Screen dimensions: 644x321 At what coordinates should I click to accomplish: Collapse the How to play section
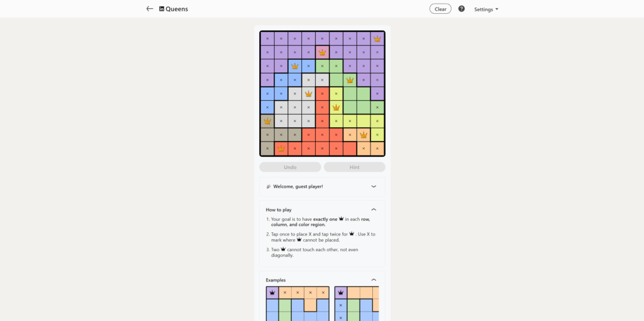click(374, 210)
